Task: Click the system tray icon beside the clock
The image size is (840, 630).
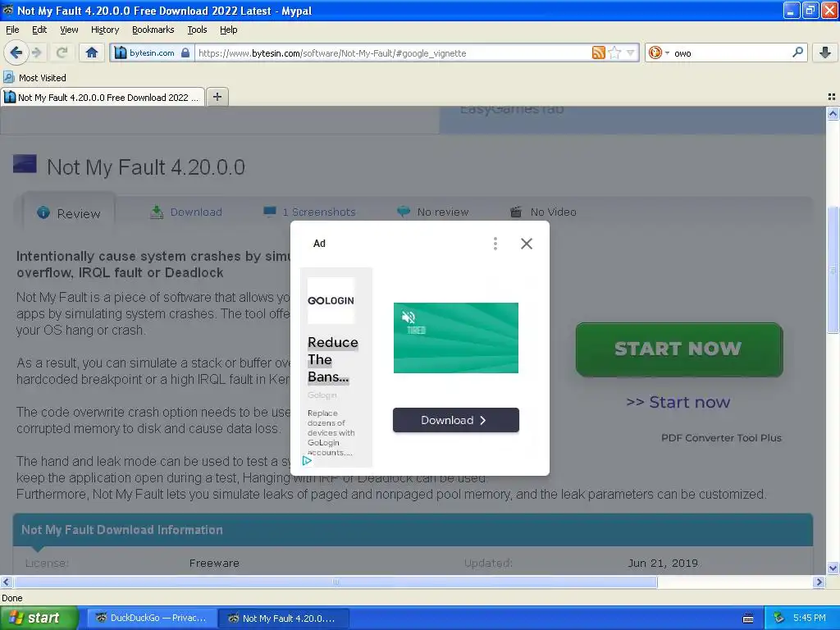Action: (779, 618)
